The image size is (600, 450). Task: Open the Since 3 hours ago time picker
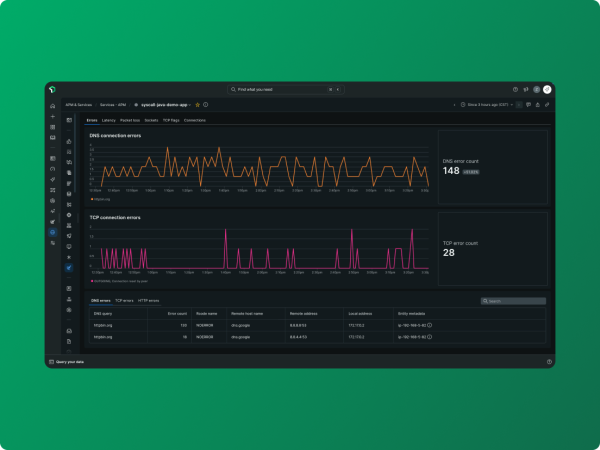tap(487, 105)
